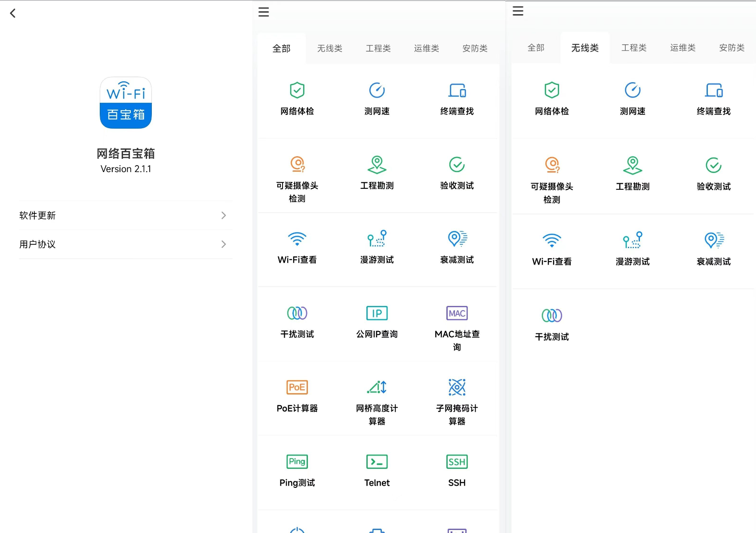Select 工程类 tab in right screen
756x533 pixels.
click(x=634, y=48)
